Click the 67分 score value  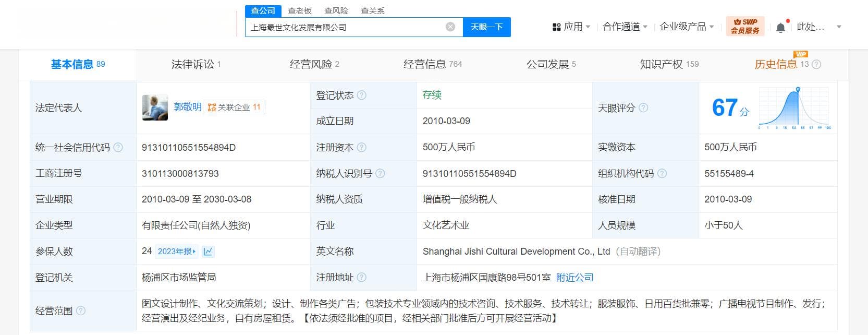pyautogui.click(x=730, y=108)
